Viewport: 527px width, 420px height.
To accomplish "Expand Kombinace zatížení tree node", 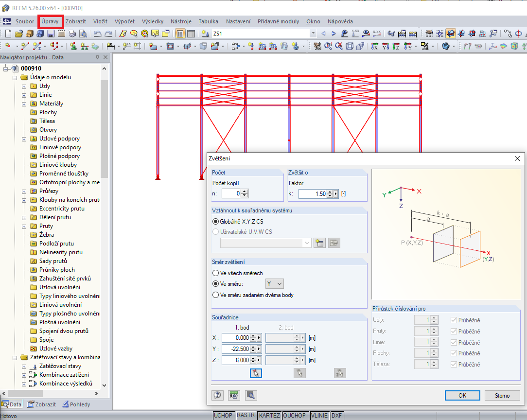I will 24,375.
